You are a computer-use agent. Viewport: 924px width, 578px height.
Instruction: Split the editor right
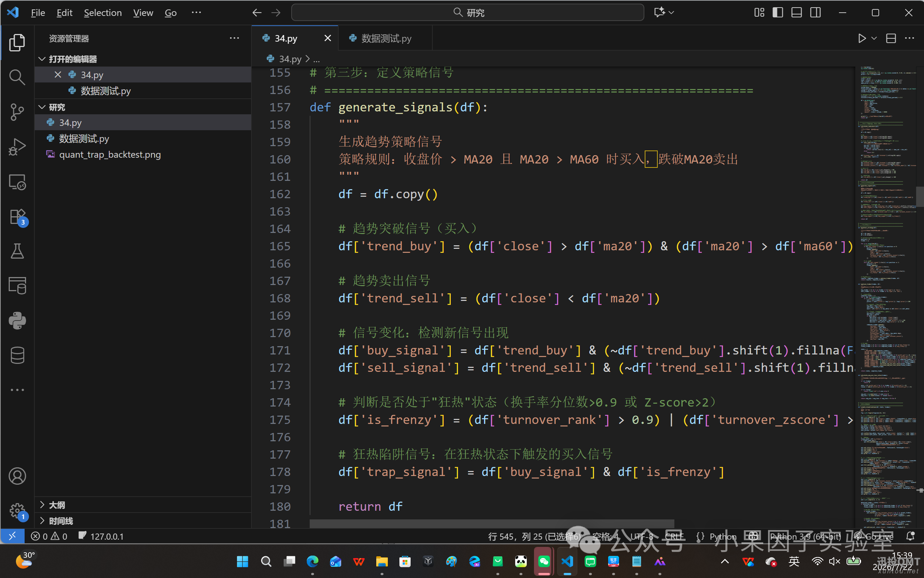click(x=891, y=38)
